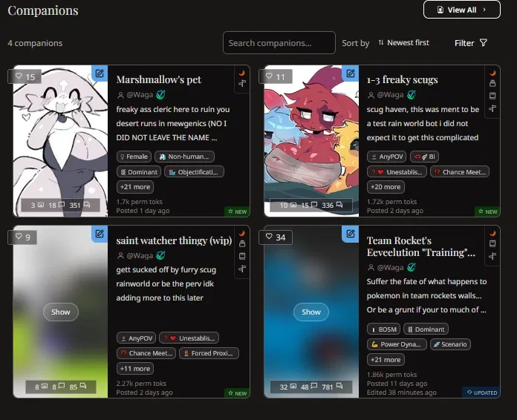The image size is (517, 420).
Task: Open the 1-3 freaky scugs title
Action: coord(403,79)
